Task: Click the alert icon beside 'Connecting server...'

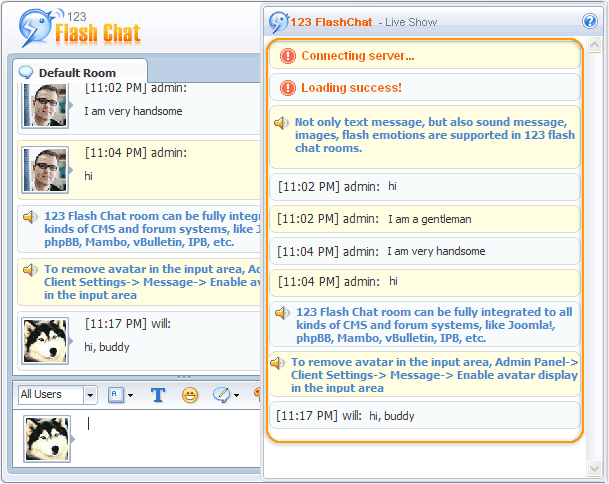Action: point(288,56)
